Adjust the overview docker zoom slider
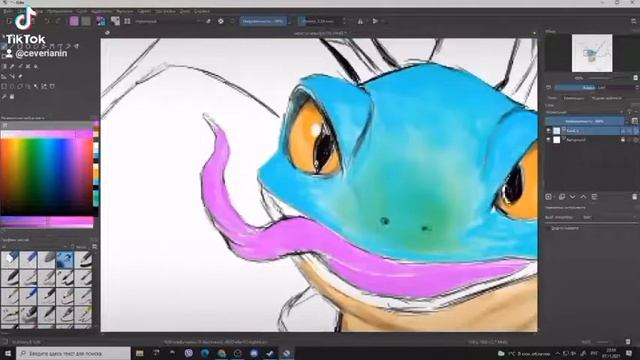This screenshot has width=640, height=360. point(610,78)
